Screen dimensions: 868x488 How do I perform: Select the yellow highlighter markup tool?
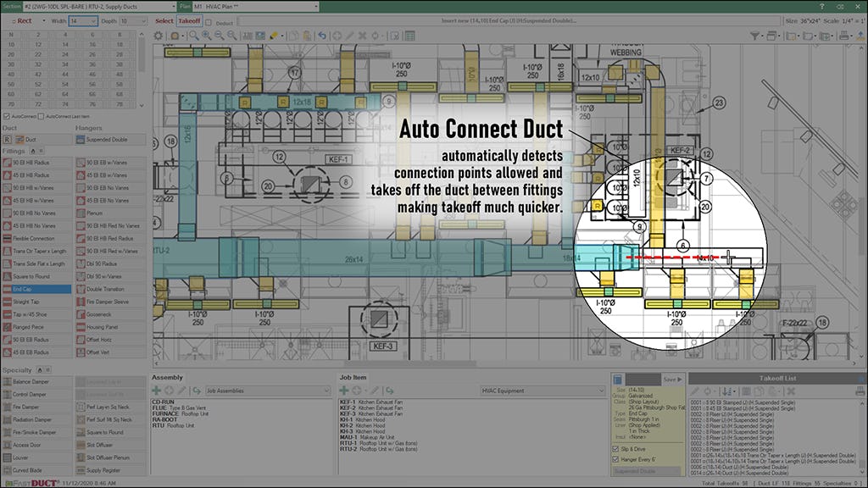(272, 36)
